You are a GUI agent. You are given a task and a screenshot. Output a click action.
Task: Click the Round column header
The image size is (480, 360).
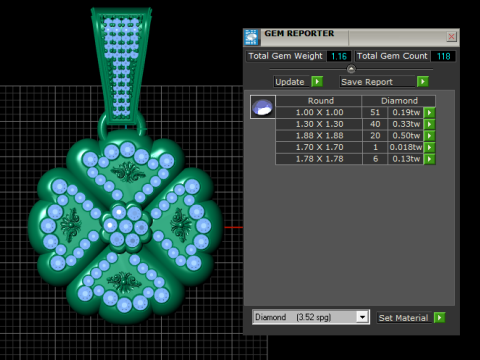click(319, 101)
